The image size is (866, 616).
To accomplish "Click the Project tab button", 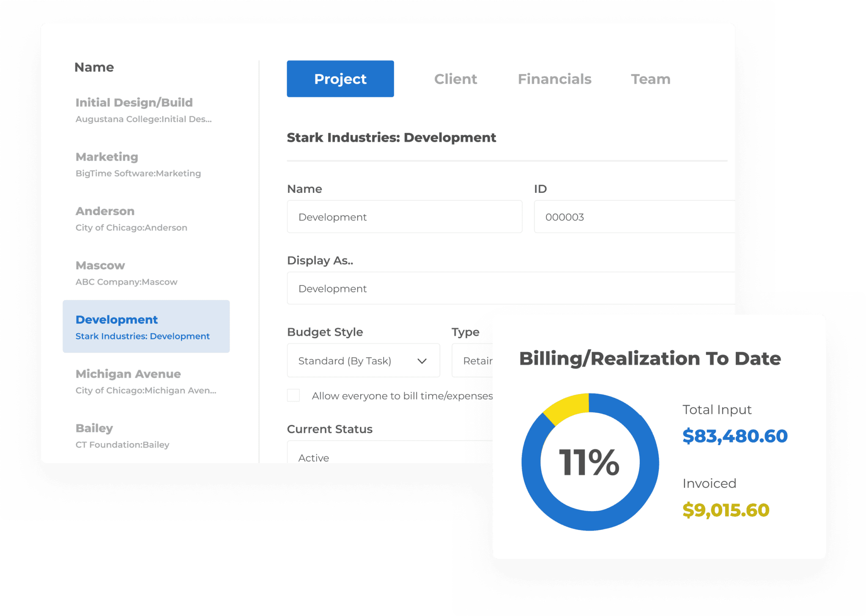I will pos(340,79).
